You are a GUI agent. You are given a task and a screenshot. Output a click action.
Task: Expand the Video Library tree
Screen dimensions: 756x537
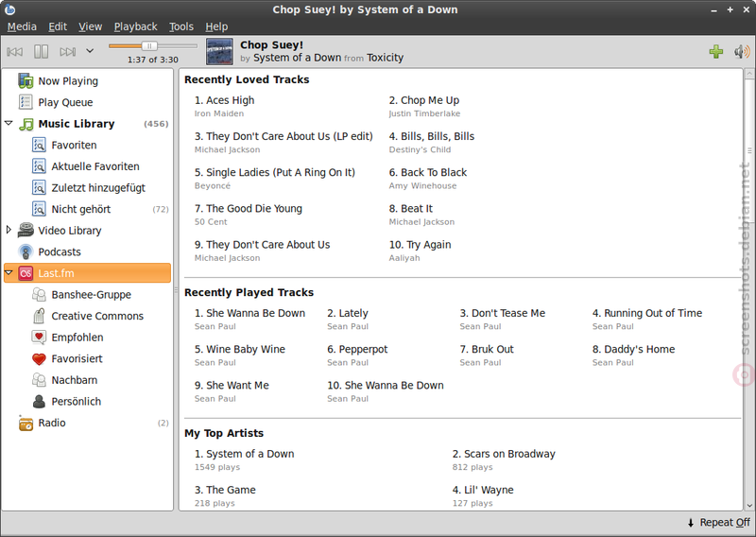(x=9, y=230)
